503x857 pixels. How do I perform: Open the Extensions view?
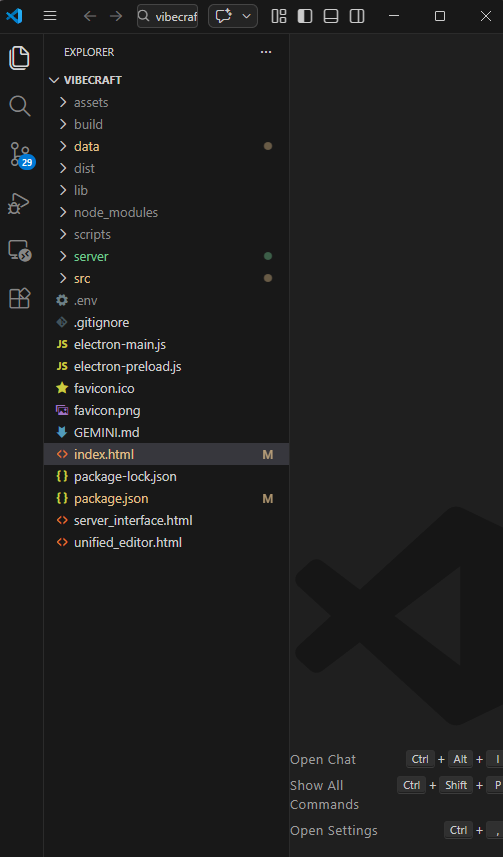pos(20,298)
